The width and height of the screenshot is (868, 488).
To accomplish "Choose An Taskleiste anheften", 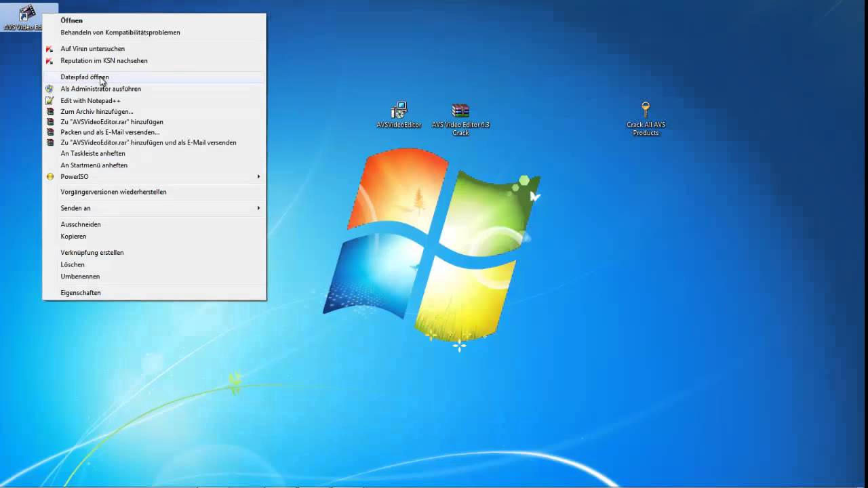I will tap(154, 154).
